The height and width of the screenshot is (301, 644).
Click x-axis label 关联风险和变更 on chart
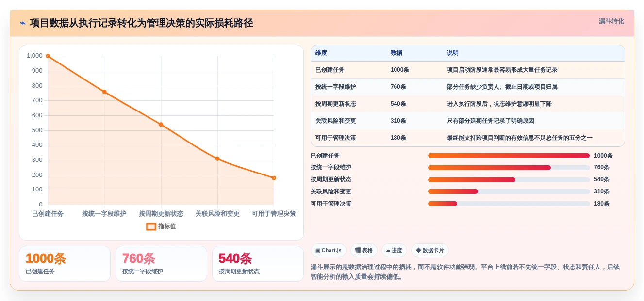pos(217,214)
